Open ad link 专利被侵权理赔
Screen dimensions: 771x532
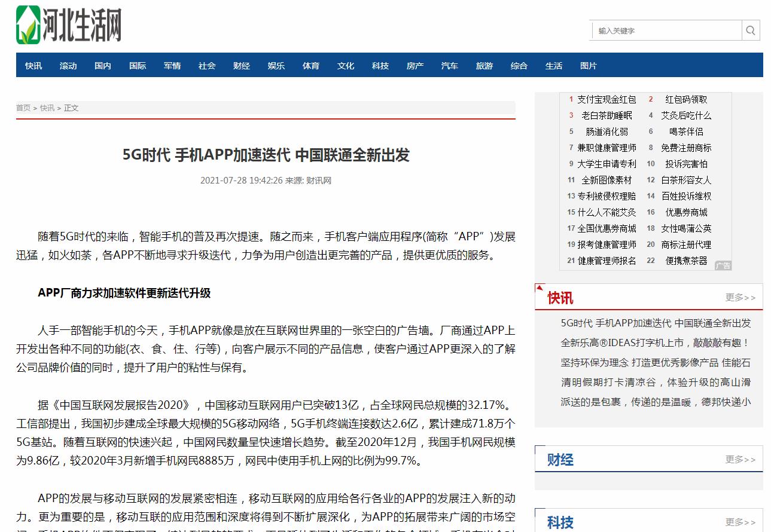(x=607, y=196)
